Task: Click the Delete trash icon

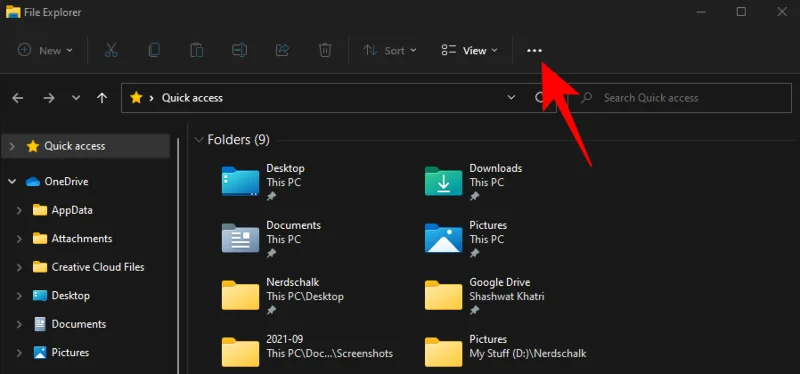Action: click(x=325, y=50)
